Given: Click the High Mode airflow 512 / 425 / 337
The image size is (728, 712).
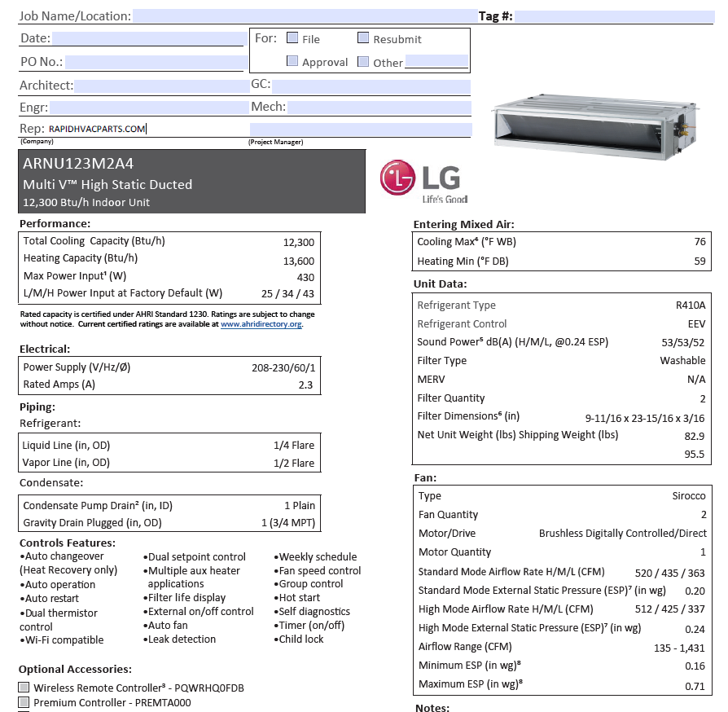Looking at the screenshot, I should coord(669,609).
